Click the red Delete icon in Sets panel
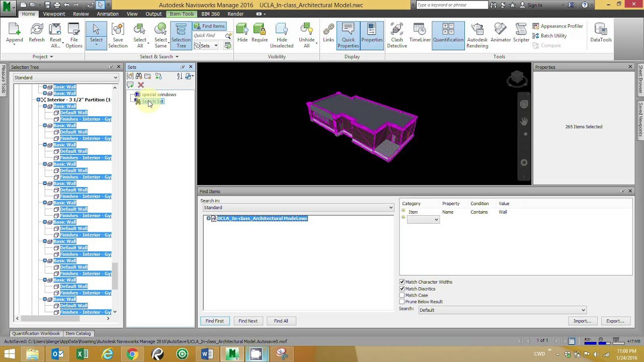644x362 pixels. 141,85
